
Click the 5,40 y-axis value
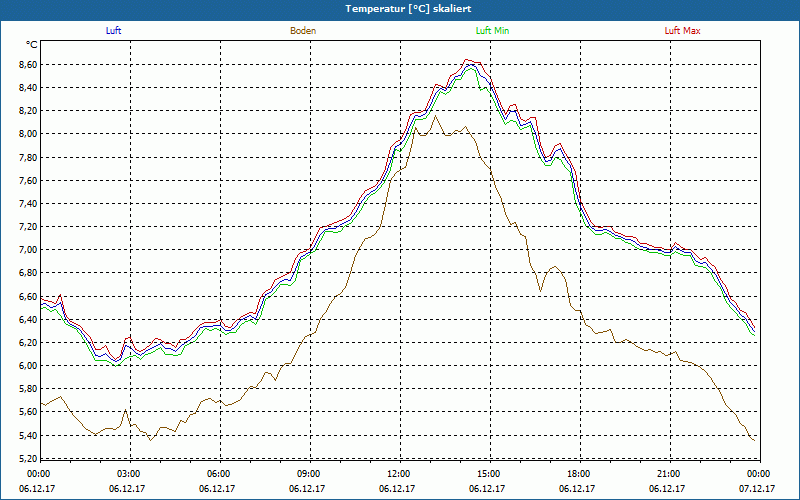pyautogui.click(x=28, y=435)
